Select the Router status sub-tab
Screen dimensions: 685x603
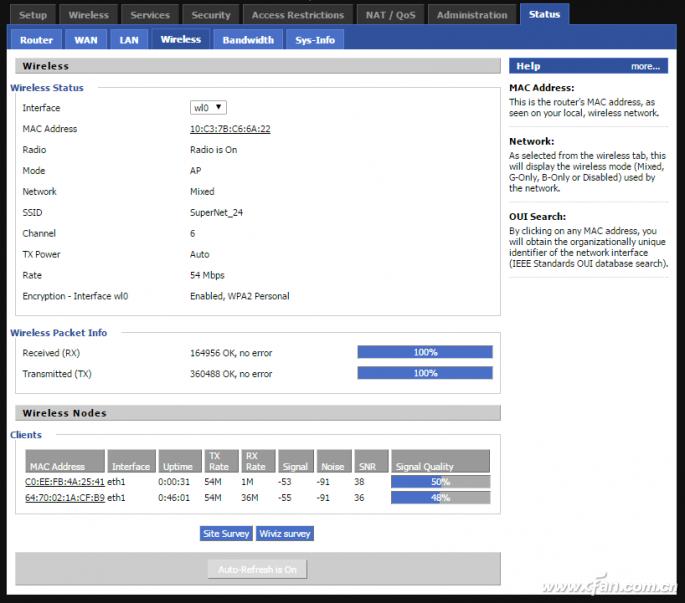tap(36, 40)
